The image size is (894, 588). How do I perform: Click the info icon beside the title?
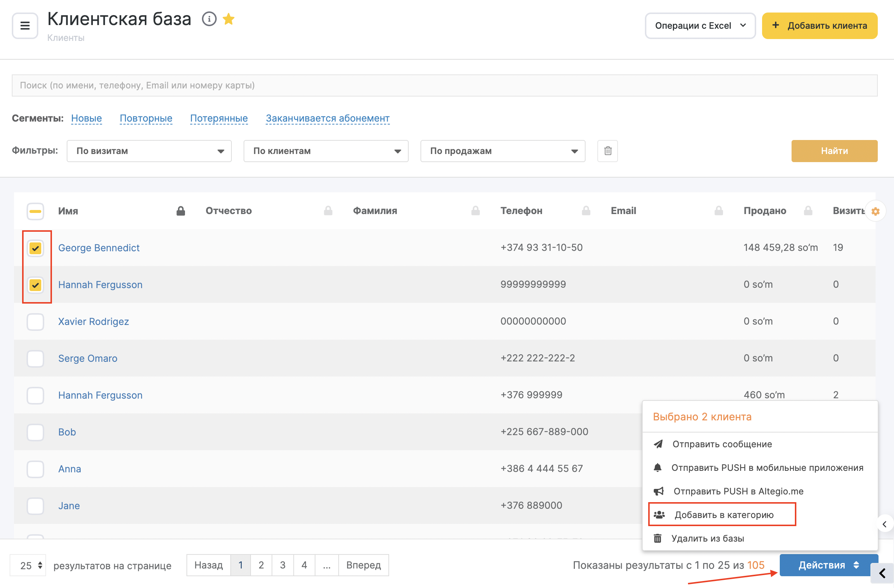(209, 19)
